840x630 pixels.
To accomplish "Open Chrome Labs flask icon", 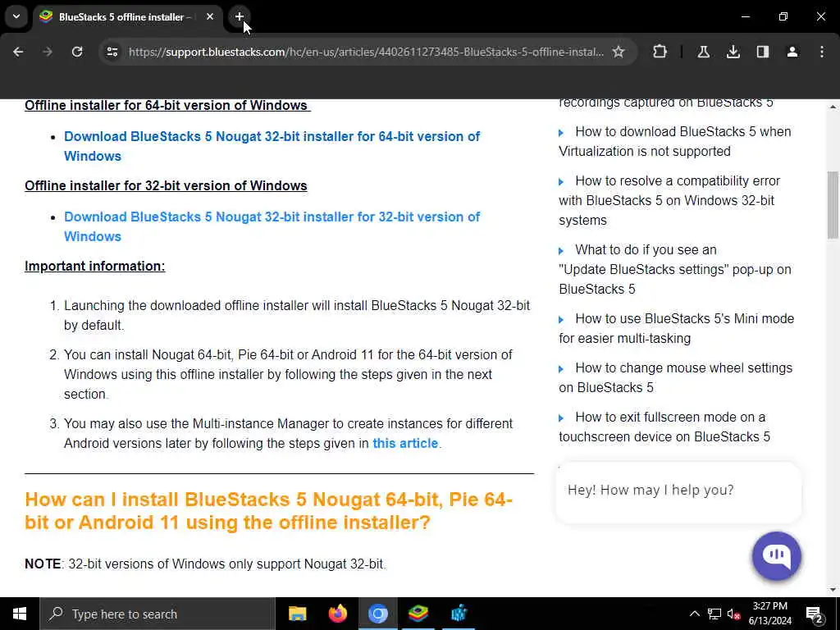I will [x=703, y=52].
